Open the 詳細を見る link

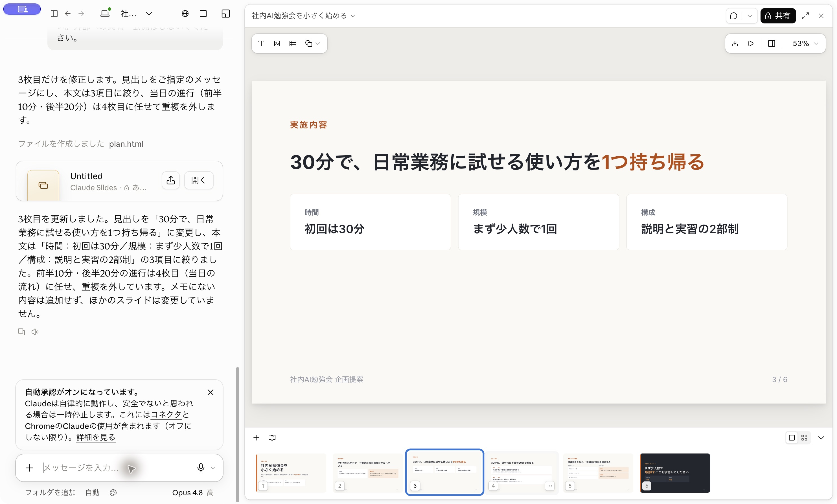pos(96,437)
